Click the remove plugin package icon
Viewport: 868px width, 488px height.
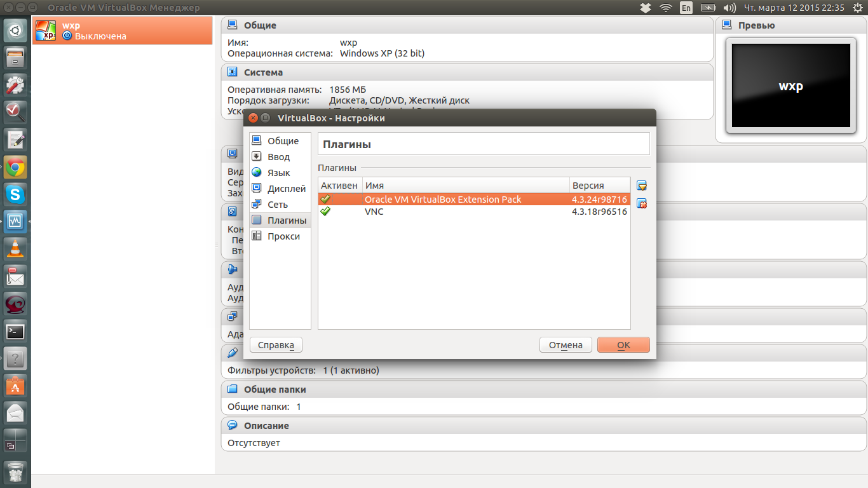click(642, 203)
